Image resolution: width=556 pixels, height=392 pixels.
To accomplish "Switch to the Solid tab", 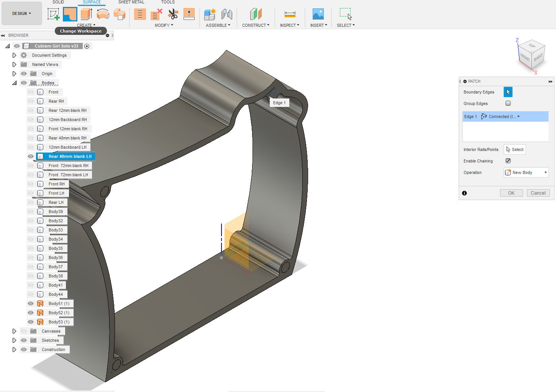I will [x=58, y=2].
